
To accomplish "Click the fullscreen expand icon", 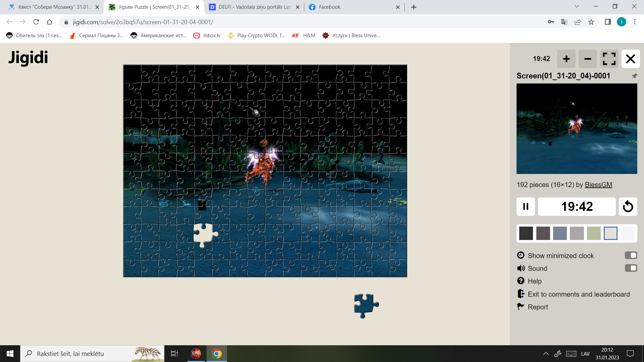I will pos(609,58).
